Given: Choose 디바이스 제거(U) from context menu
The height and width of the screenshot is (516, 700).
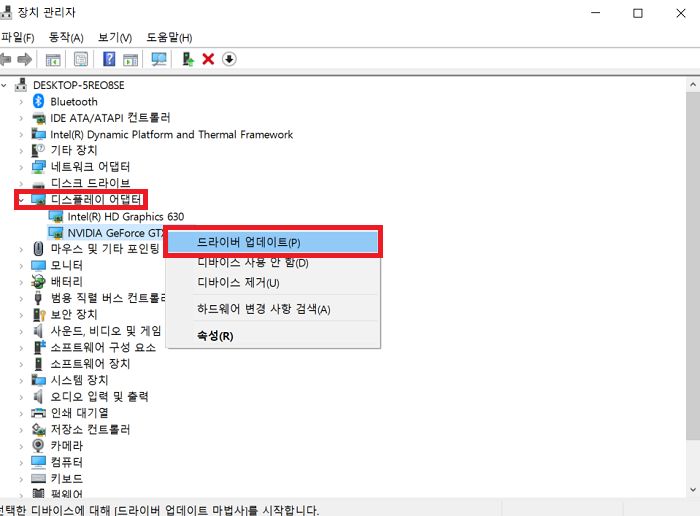Looking at the screenshot, I should click(x=273, y=283).
